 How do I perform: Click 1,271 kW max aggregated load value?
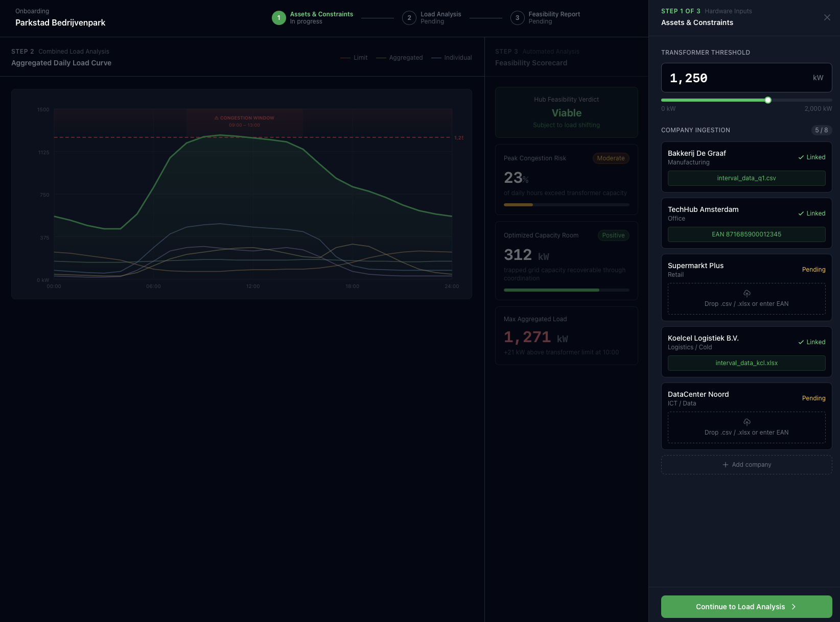[x=535, y=337]
